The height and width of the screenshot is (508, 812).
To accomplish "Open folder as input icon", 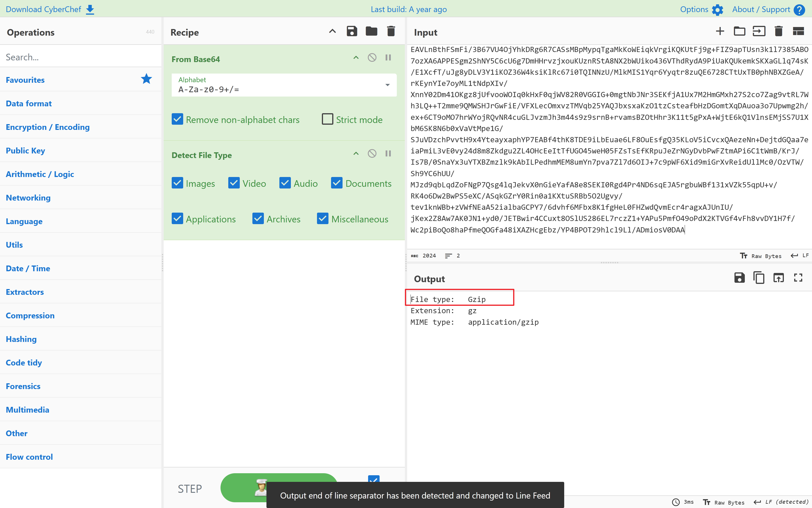I will point(739,32).
